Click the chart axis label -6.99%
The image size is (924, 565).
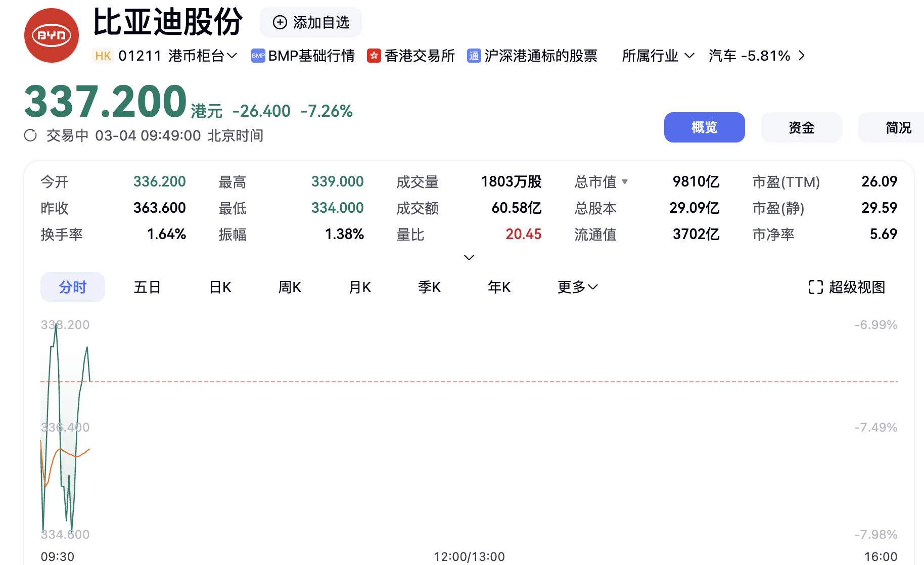(x=876, y=325)
